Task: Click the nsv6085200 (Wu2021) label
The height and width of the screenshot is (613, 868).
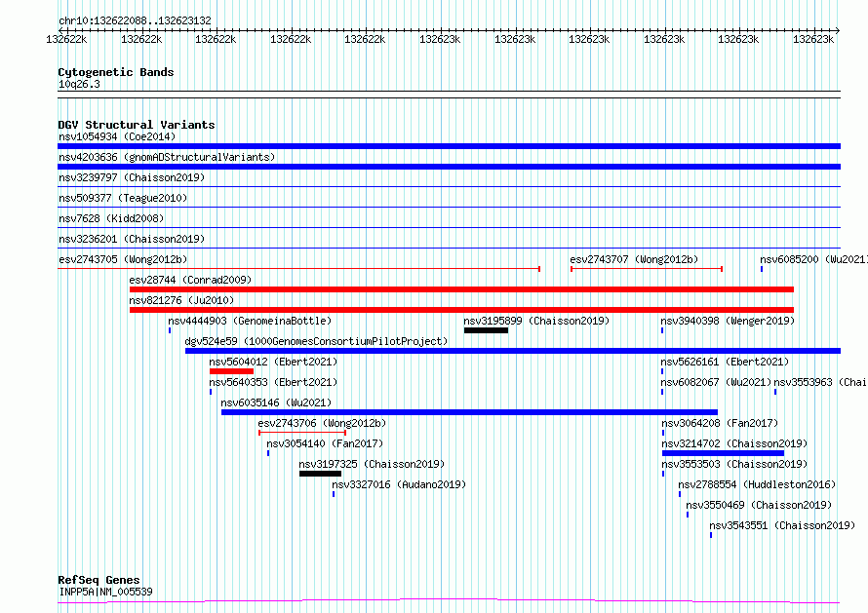Action: 813,259
